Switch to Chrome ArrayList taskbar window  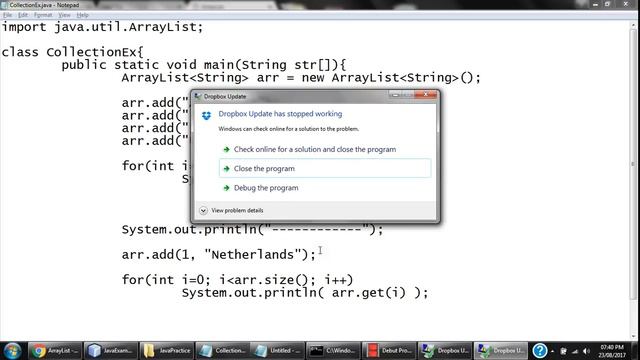pos(55,351)
